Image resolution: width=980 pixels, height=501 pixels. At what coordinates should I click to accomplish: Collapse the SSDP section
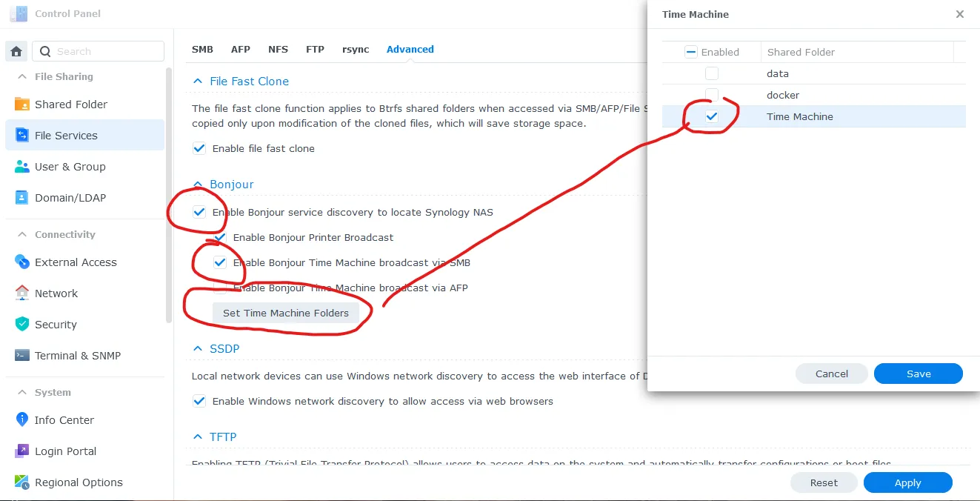pos(198,348)
